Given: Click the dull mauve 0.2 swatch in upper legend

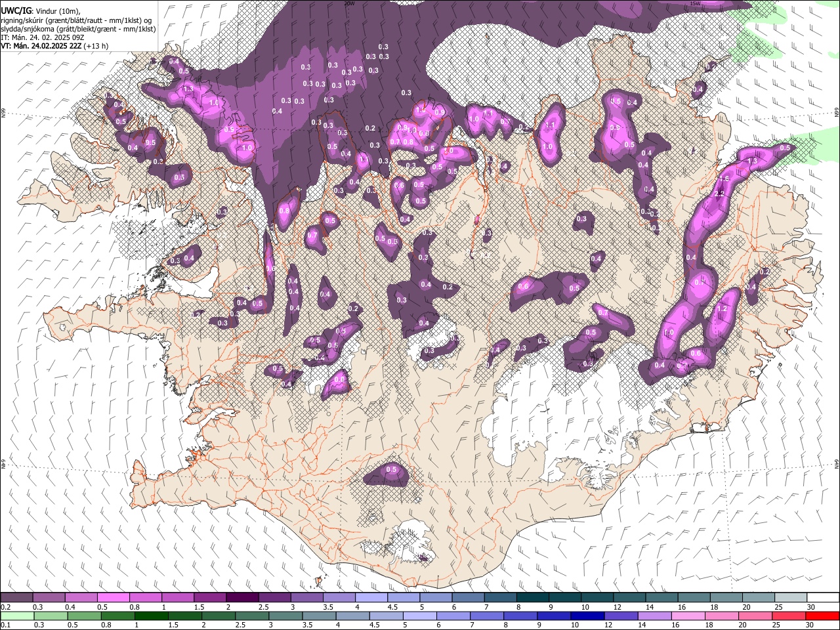Looking at the screenshot, I should click(17, 598).
